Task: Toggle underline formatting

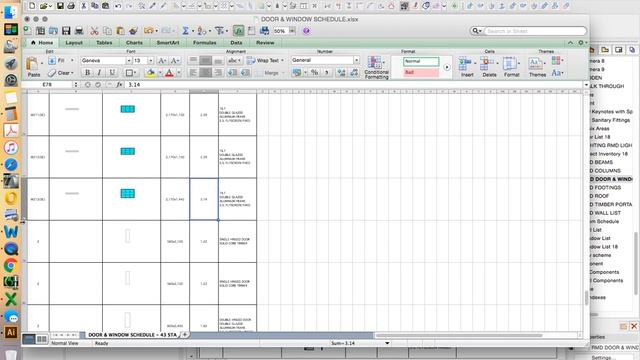Action: [112, 73]
